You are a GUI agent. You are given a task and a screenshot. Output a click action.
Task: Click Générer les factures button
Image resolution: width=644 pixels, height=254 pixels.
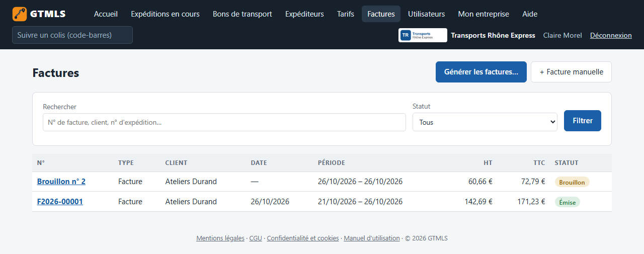pos(481,72)
